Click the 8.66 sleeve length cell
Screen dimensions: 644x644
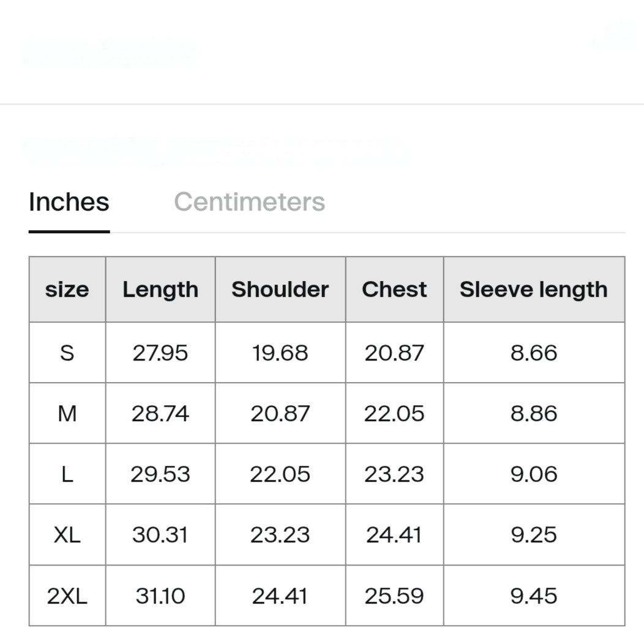534,353
